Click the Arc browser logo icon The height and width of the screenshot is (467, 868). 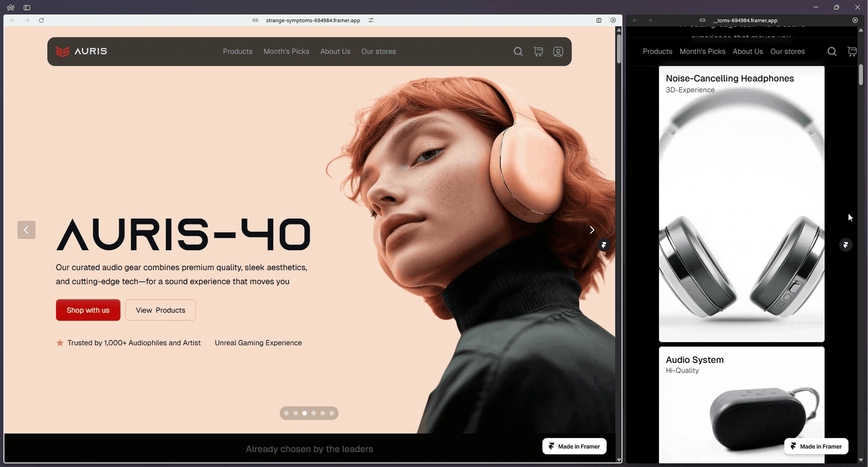[x=11, y=7]
